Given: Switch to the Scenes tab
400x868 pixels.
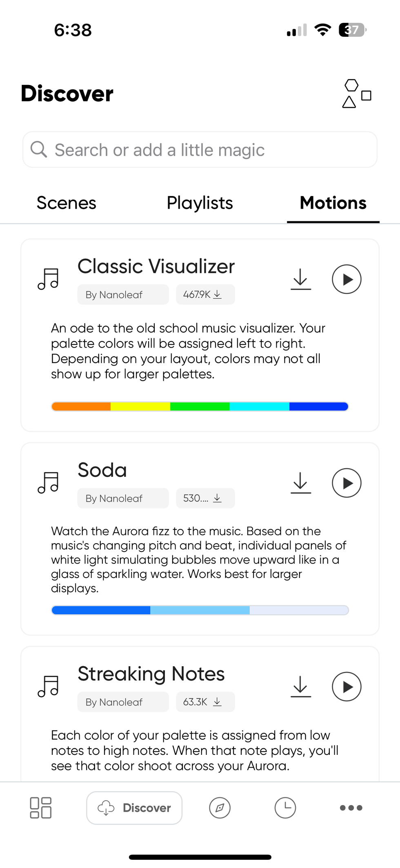Looking at the screenshot, I should coord(66,203).
